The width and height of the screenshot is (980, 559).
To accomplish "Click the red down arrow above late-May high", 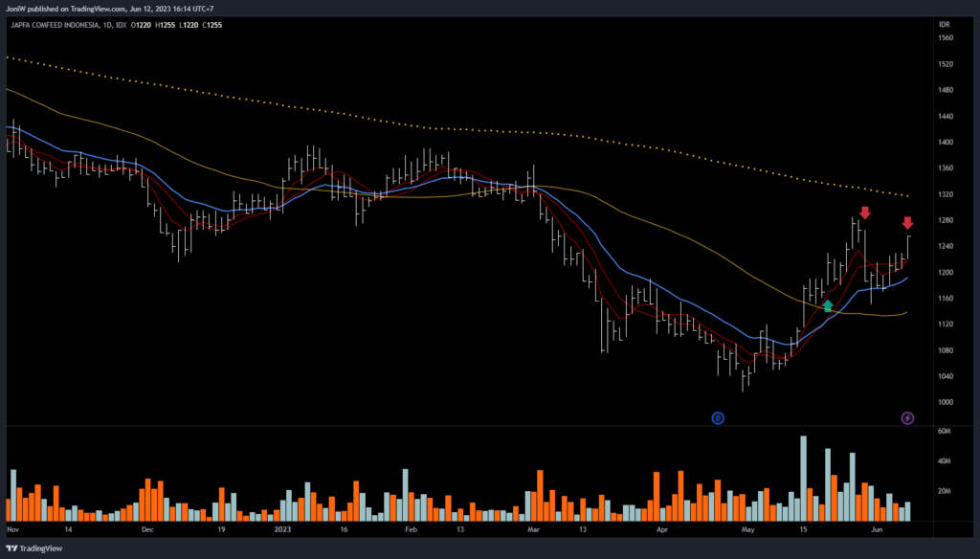I will pos(864,212).
